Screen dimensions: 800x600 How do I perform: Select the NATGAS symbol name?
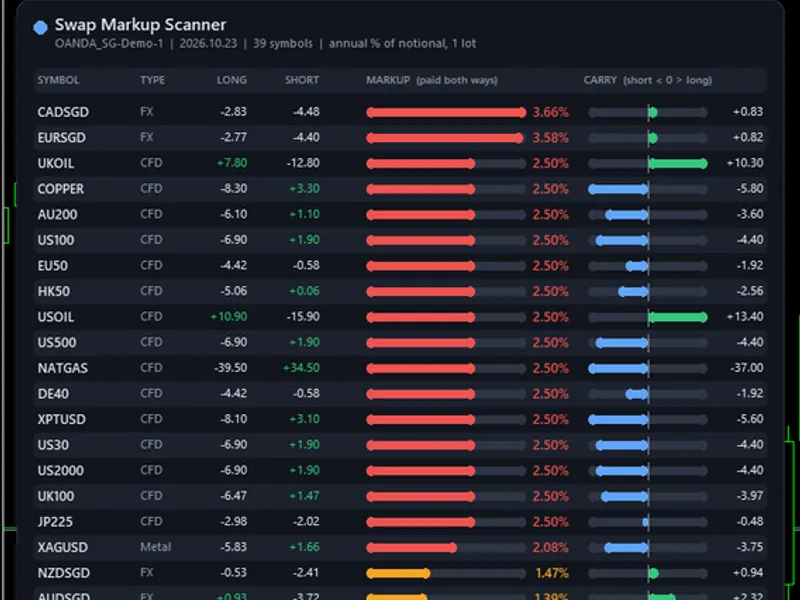point(62,368)
